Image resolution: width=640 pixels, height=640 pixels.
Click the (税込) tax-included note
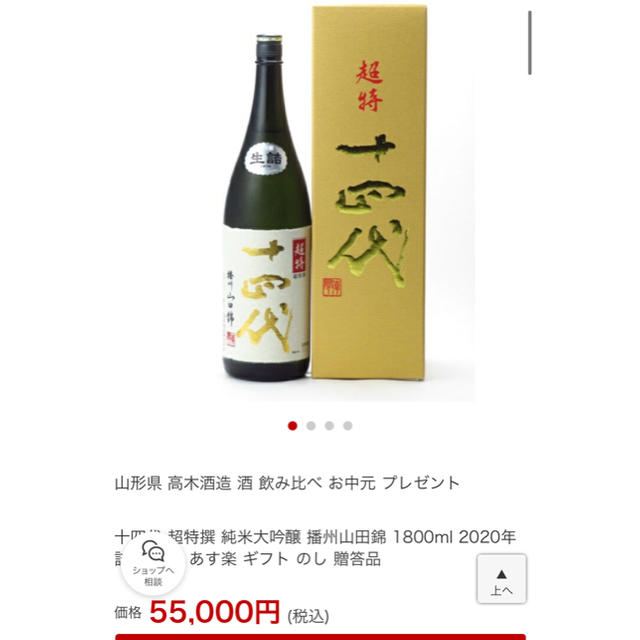coord(308,616)
